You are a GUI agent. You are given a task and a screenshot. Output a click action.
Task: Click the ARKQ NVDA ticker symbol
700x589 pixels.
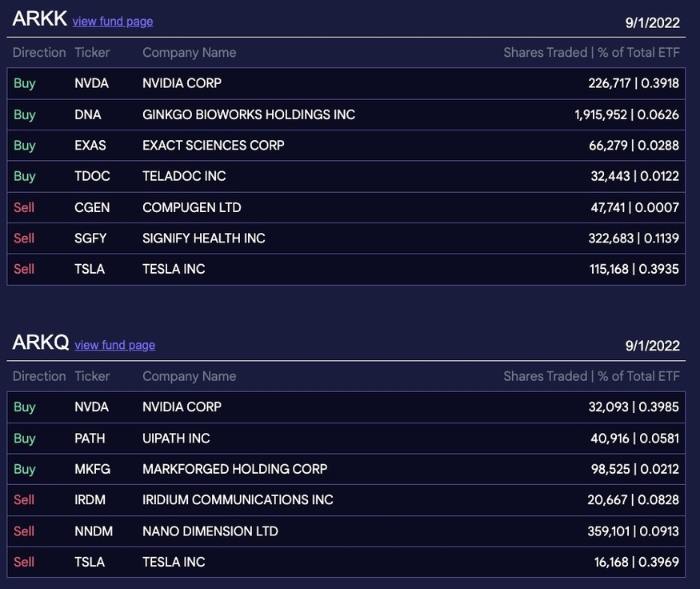pyautogui.click(x=91, y=407)
